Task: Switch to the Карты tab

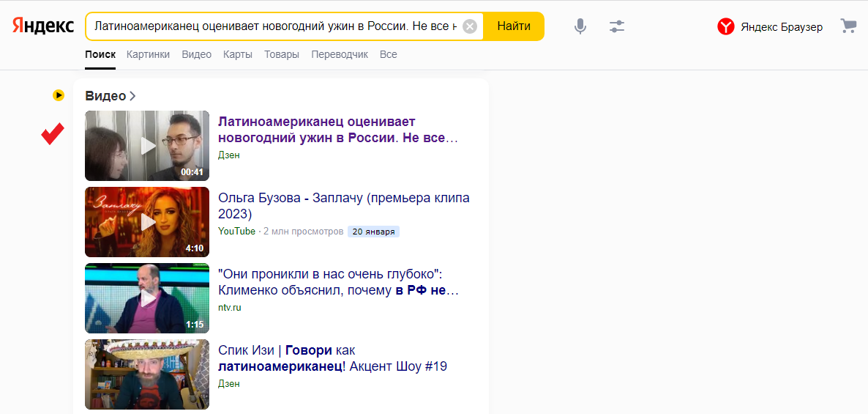Action: (238, 54)
